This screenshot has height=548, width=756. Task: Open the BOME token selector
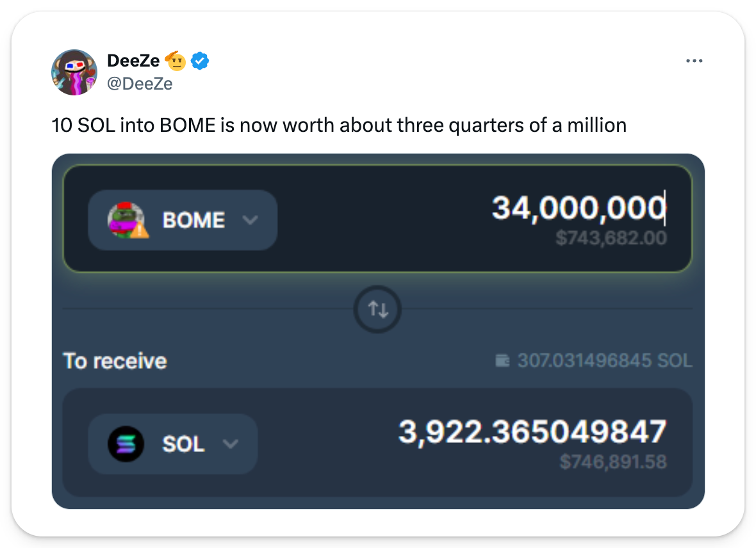click(x=183, y=220)
